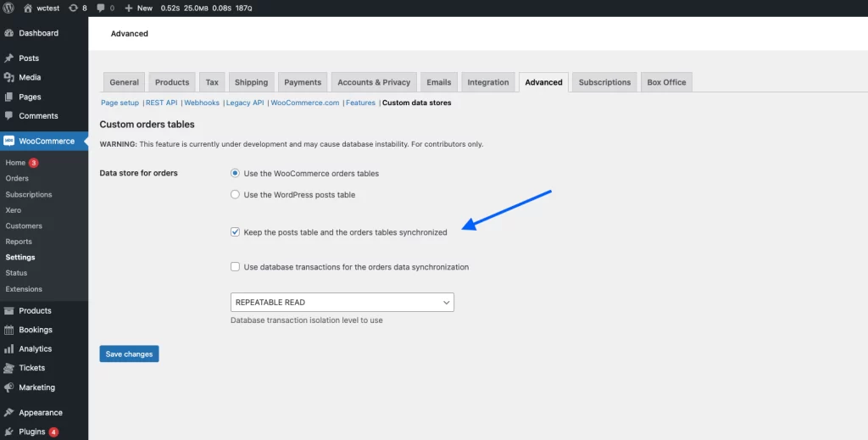Click the Dashboard icon in sidebar

(x=9, y=33)
